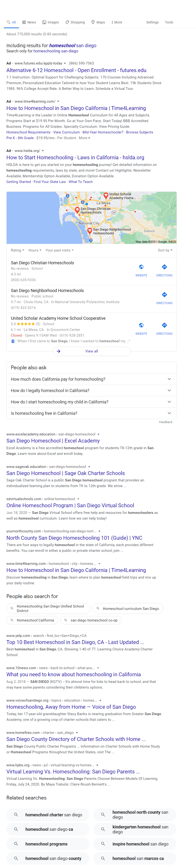
Task: Open the Rating filter dropdown
Action: 18,250
